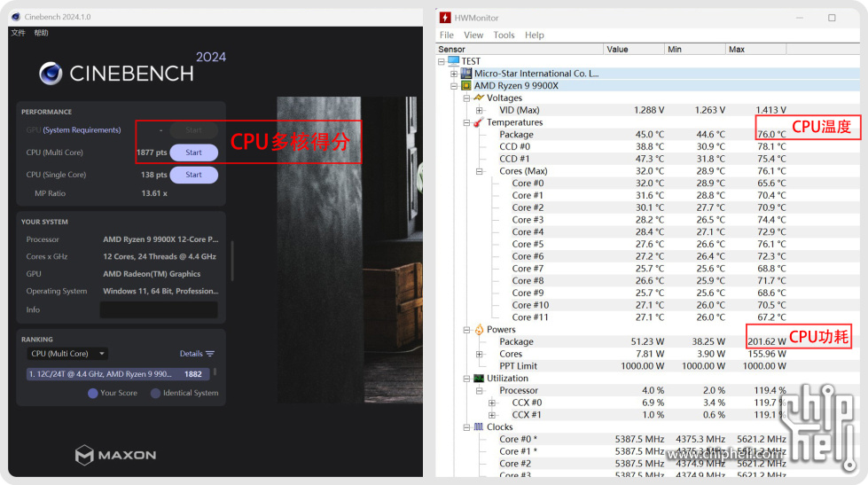Collapse the Powers section
The width and height of the screenshot is (868, 485).
(x=466, y=330)
